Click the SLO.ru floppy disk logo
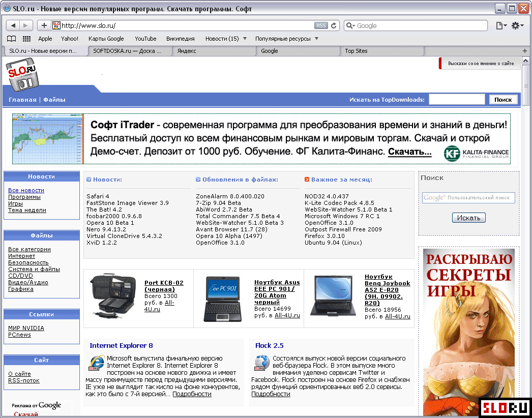Image resolution: width=532 pixels, height=418 pixels. coord(22,74)
